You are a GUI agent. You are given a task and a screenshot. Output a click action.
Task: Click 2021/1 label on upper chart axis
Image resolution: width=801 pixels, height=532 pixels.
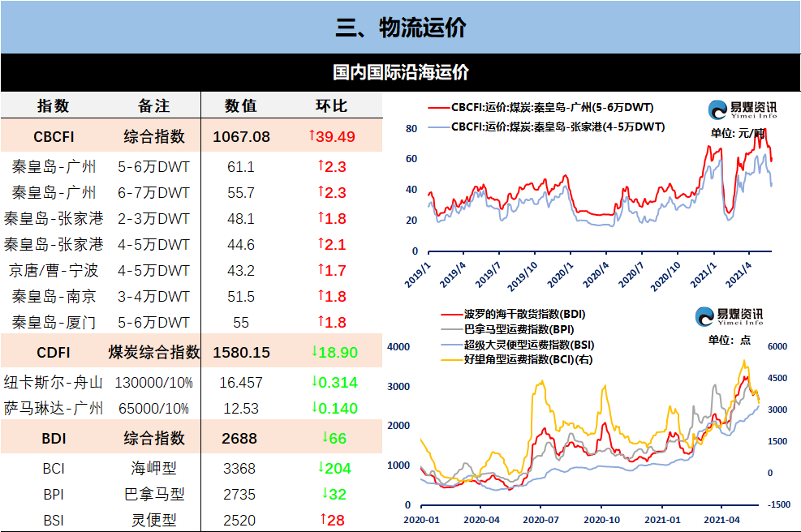click(704, 275)
